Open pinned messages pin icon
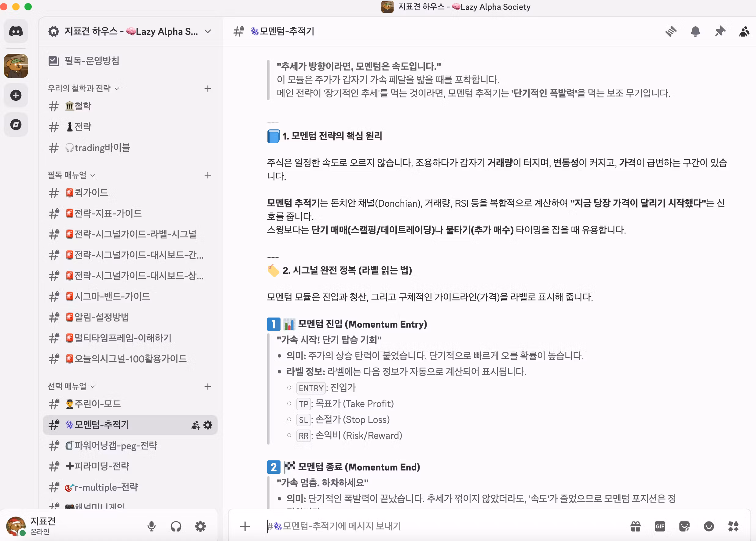756x541 pixels. (x=720, y=32)
